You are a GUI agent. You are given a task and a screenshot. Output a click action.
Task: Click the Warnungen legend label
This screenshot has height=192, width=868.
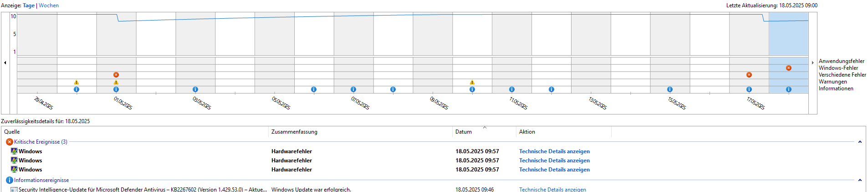click(832, 82)
